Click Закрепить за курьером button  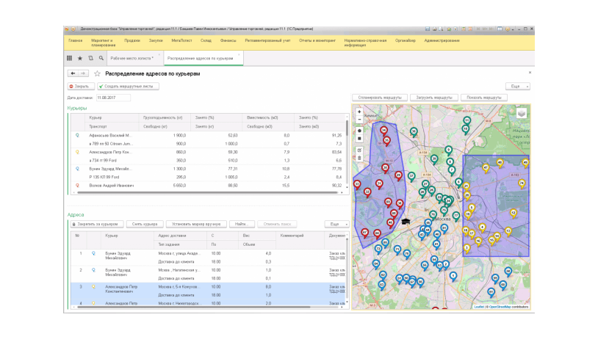click(97, 224)
